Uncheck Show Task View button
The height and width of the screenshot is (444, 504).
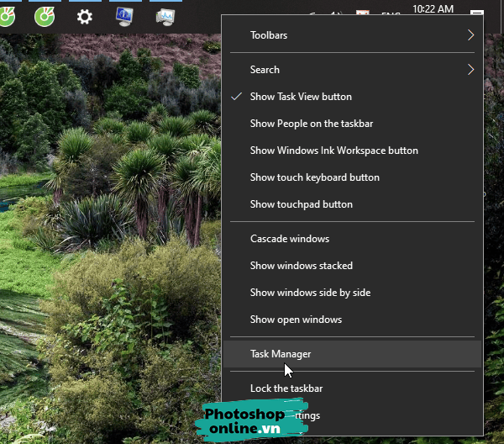pyautogui.click(x=301, y=97)
